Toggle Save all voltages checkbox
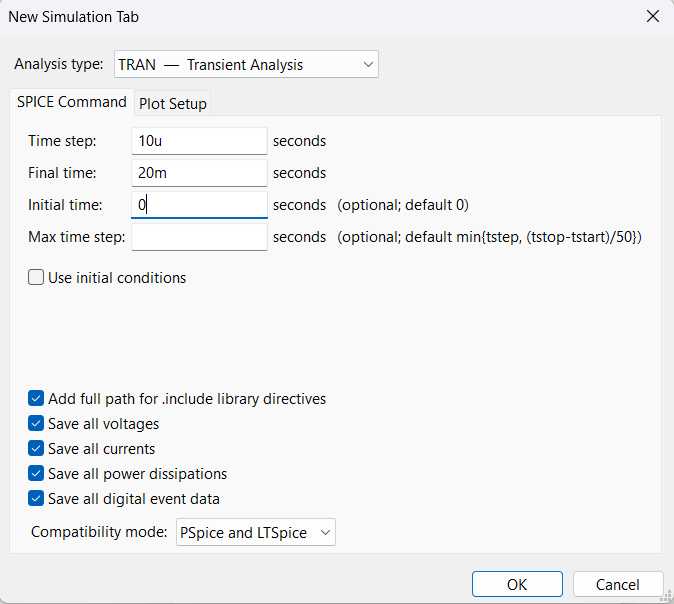The height and width of the screenshot is (604, 674). point(37,424)
